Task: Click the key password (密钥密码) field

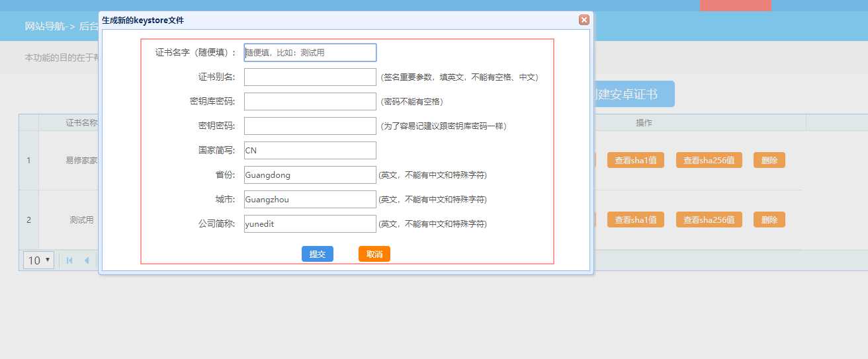Action: click(x=310, y=126)
